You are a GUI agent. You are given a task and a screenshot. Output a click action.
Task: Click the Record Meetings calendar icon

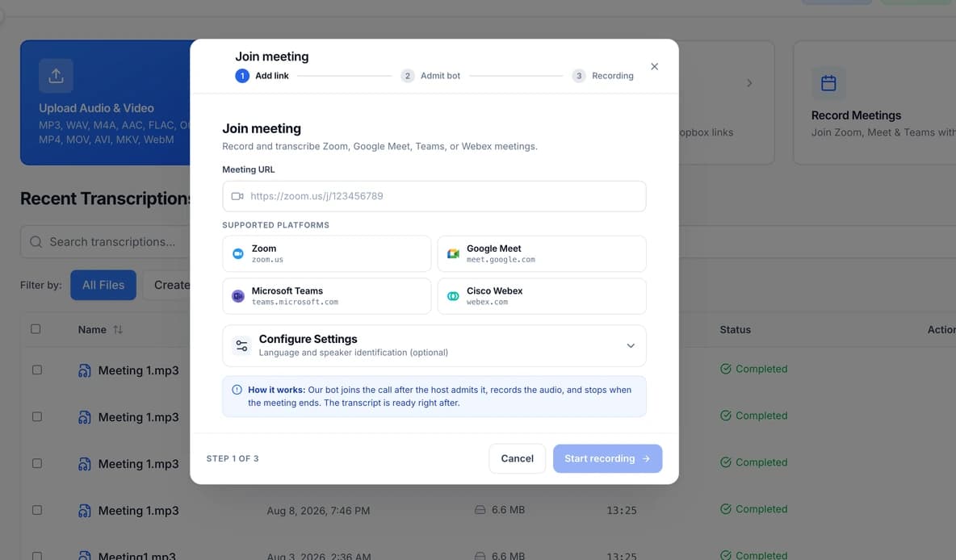click(x=828, y=83)
